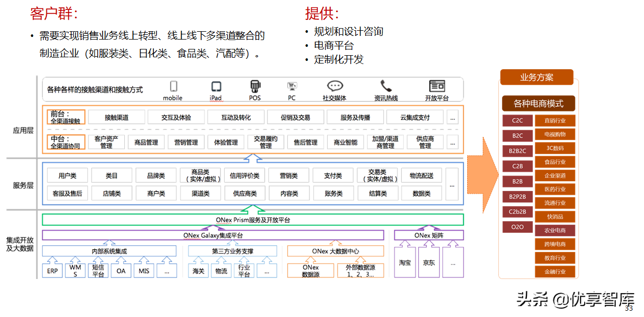Select the 3C数码 industry button
Viewport: 644px width, 317px height.
tap(555, 148)
